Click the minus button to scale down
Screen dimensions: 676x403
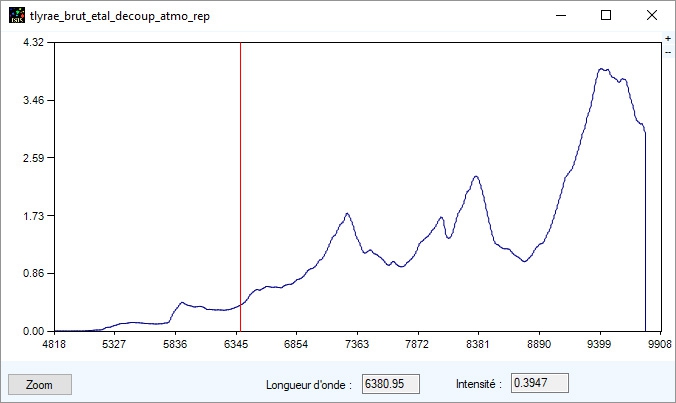point(668,52)
